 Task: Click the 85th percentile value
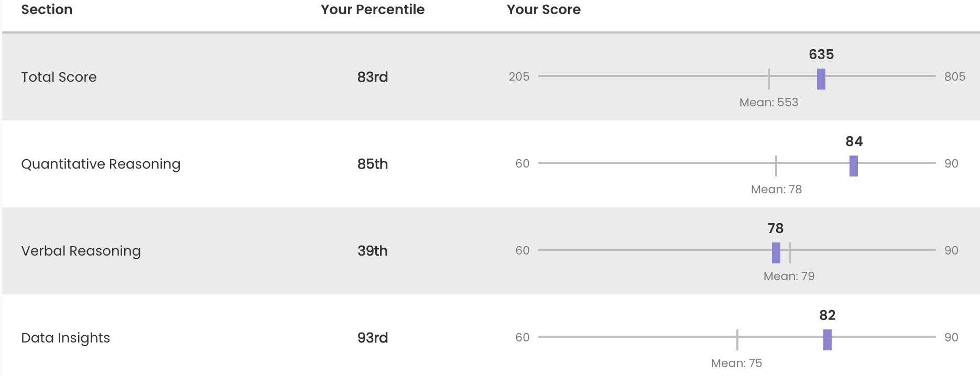point(373,164)
